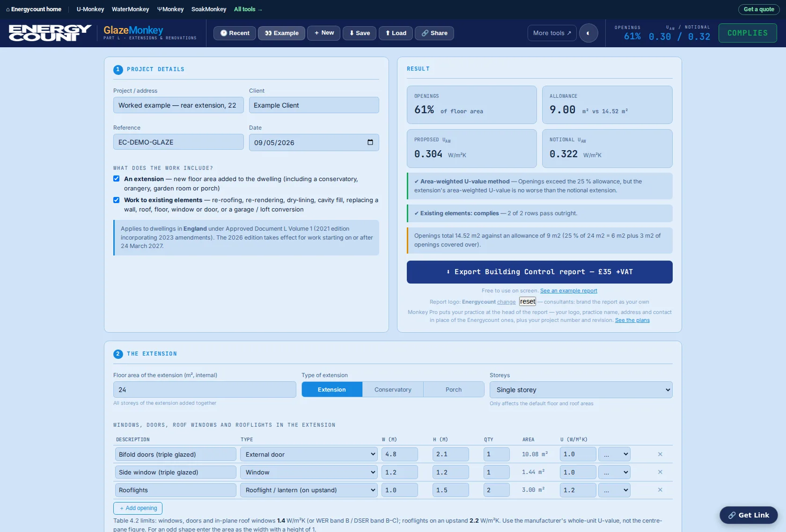Click the U-value field for Rooflights

[x=578, y=490]
